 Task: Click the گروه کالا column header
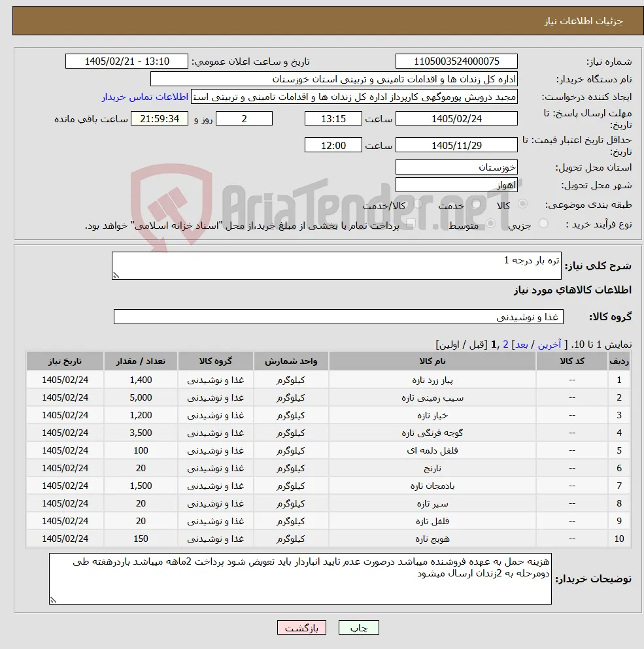(215, 361)
